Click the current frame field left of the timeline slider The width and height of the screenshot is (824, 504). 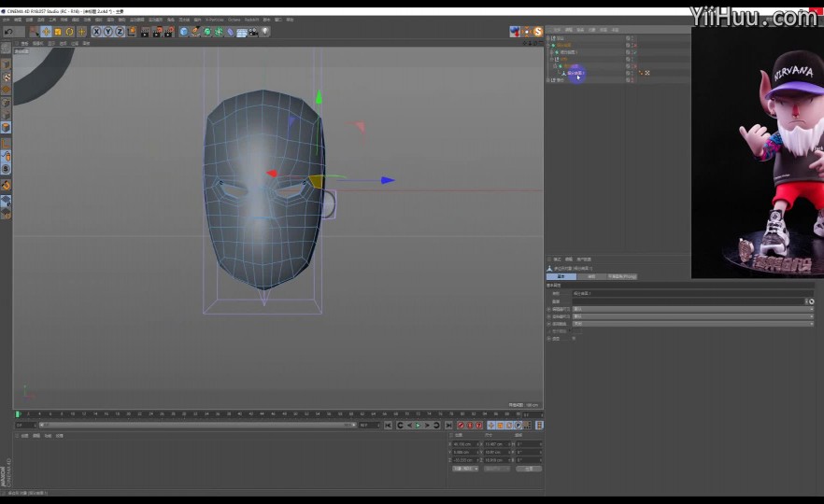coord(25,425)
